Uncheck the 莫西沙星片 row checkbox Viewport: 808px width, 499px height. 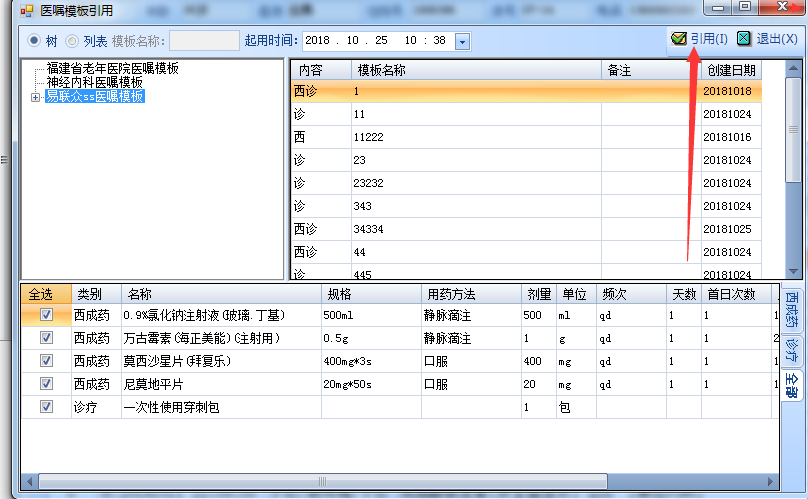46,360
